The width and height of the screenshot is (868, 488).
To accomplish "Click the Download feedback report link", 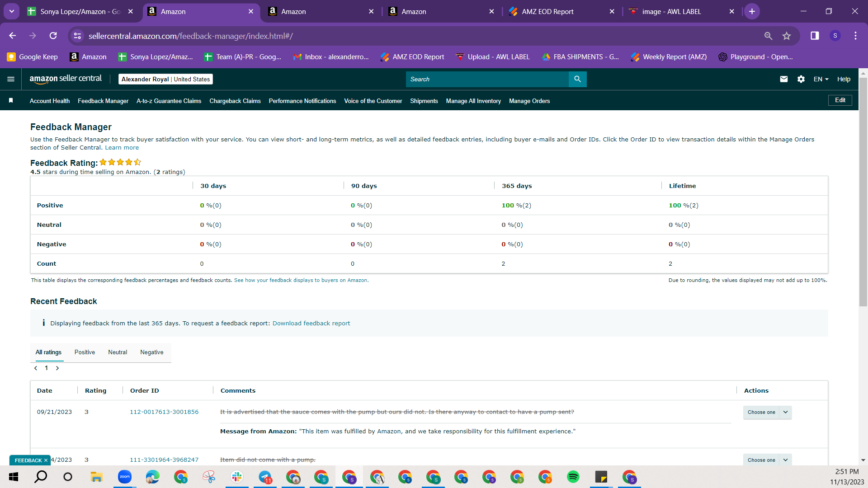I will point(311,323).
